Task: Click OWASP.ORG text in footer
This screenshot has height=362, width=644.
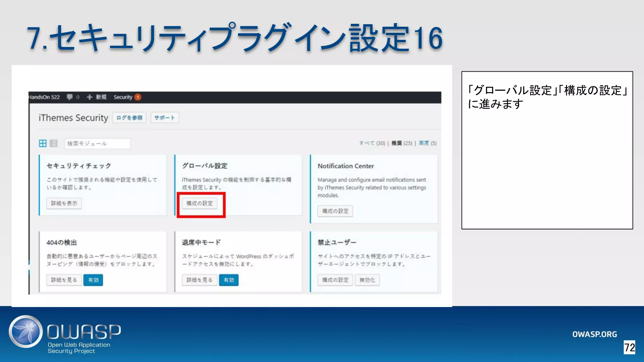Action: tap(594, 334)
